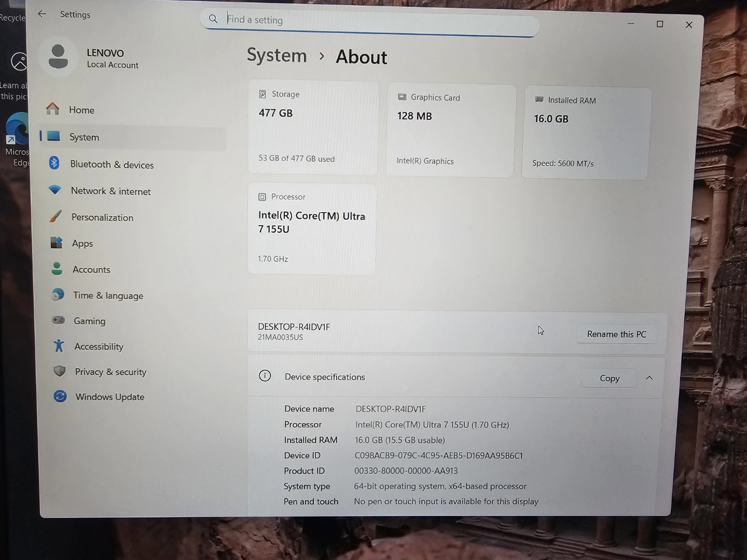Click the Windows Update sync icon
The width and height of the screenshot is (747, 560).
(60, 397)
